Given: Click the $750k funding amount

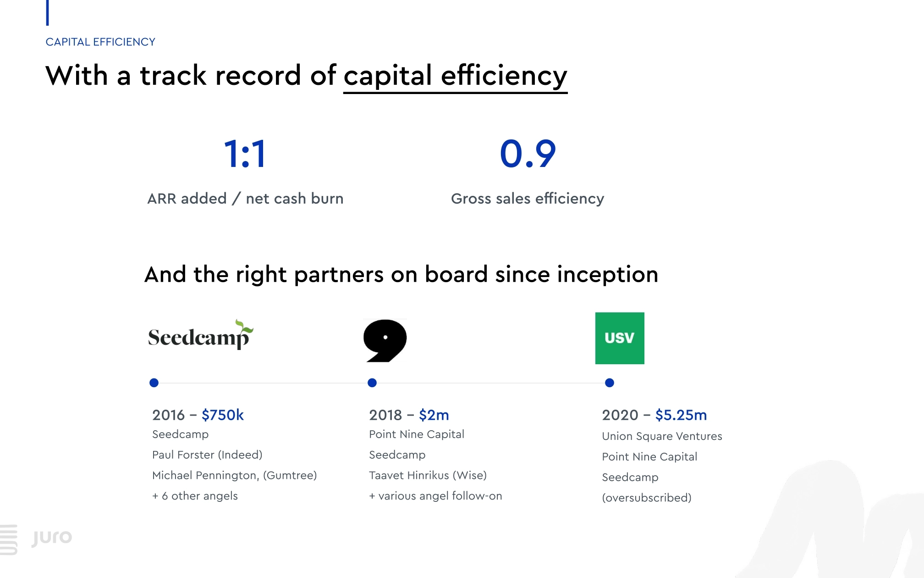Looking at the screenshot, I should pos(223,415).
